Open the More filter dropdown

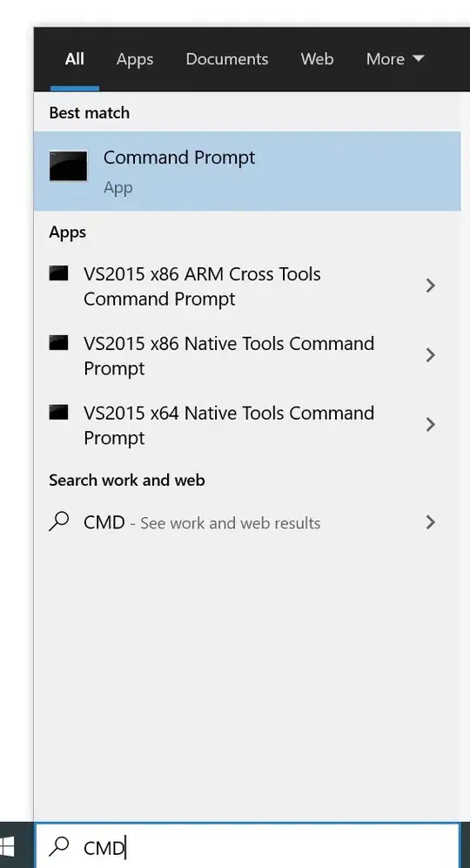click(x=394, y=58)
